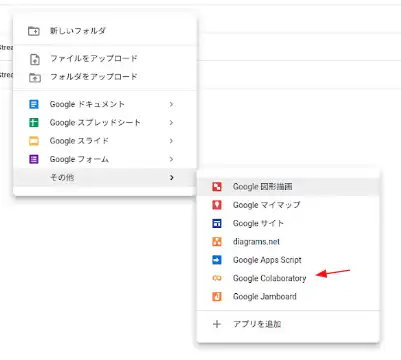Image resolution: width=401 pixels, height=360 pixels.
Task: Click the Google Sites icon
Action: pos(217,223)
